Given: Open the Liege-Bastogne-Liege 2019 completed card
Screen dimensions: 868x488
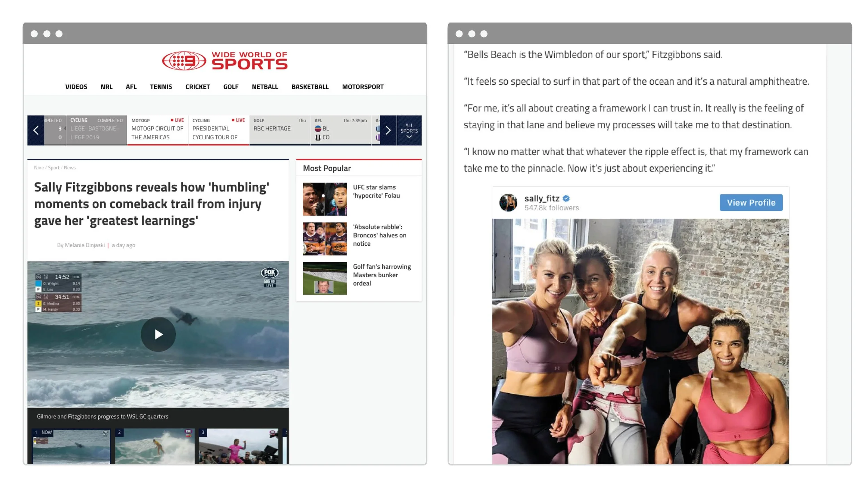Looking at the screenshot, I should click(97, 130).
